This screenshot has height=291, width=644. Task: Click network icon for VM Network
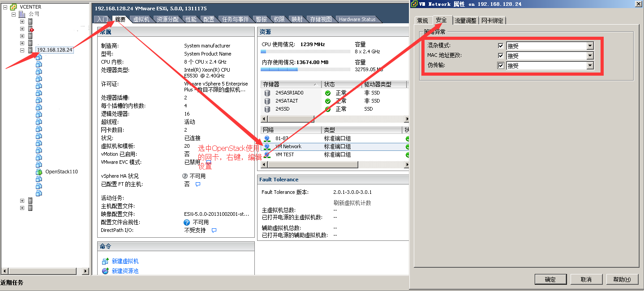pyautogui.click(x=267, y=147)
